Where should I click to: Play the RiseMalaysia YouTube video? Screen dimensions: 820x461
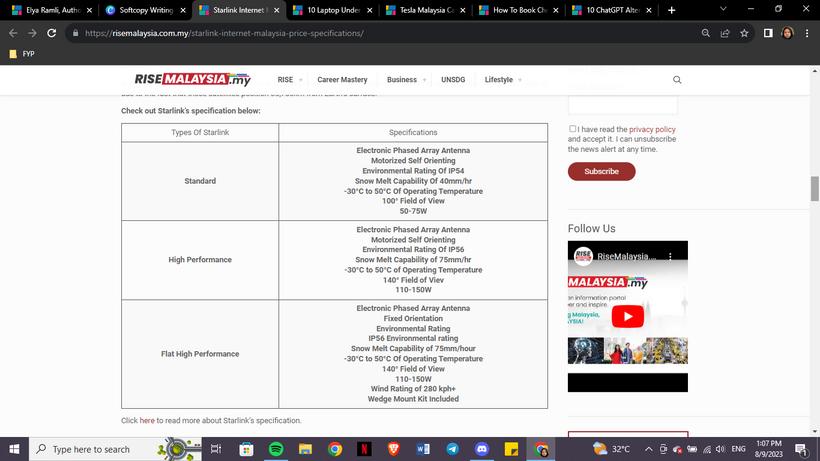point(628,316)
